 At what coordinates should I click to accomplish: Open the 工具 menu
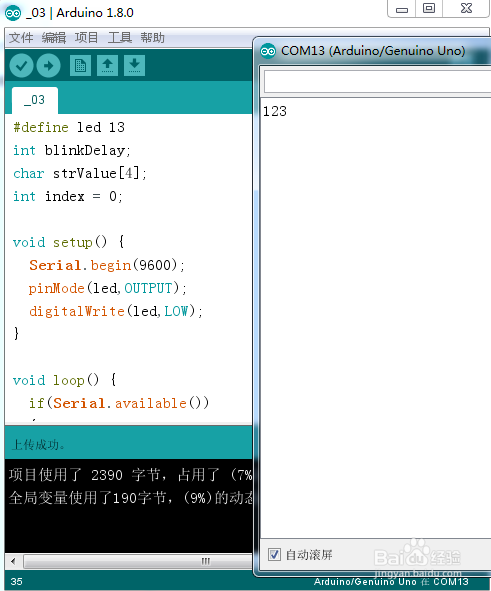[119, 38]
